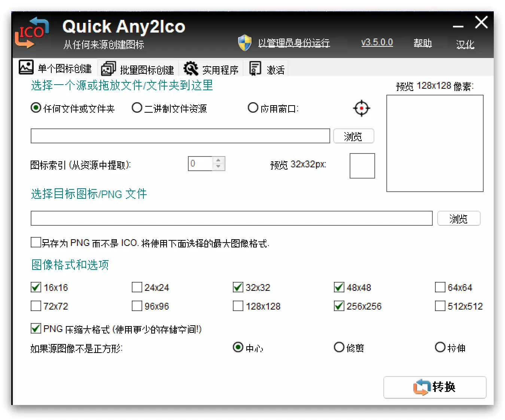Increase the icon index with up arrow
The width and height of the screenshot is (505, 420).
point(219,160)
